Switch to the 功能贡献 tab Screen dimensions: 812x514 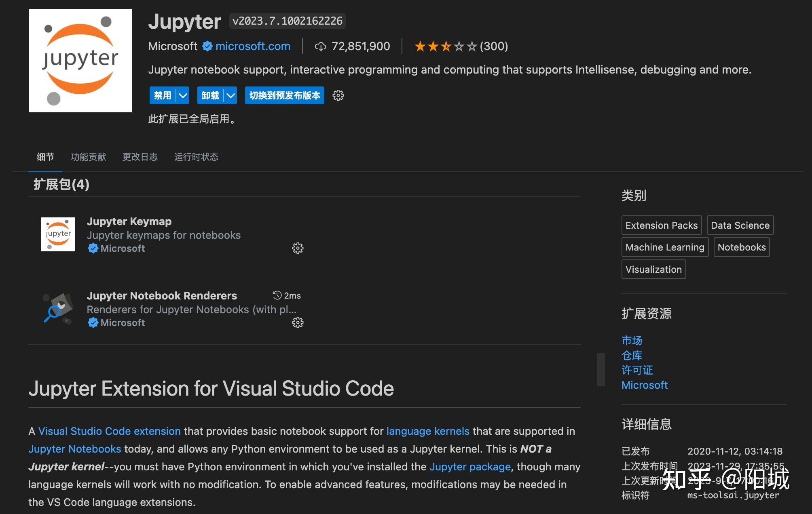point(88,157)
